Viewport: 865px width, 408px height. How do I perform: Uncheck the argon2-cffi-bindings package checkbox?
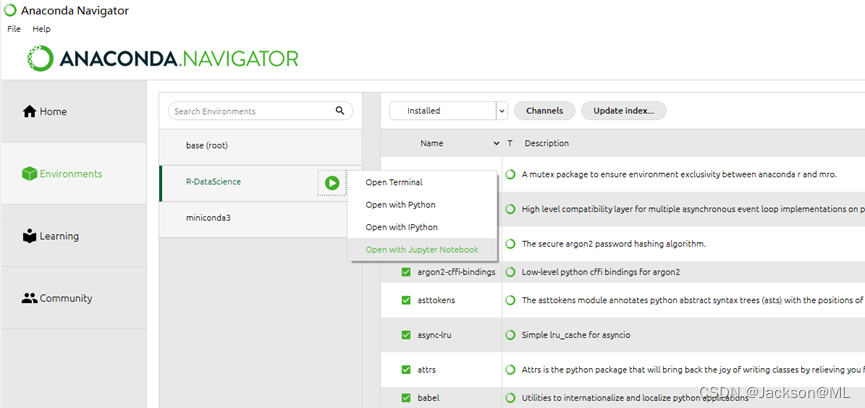coord(406,272)
